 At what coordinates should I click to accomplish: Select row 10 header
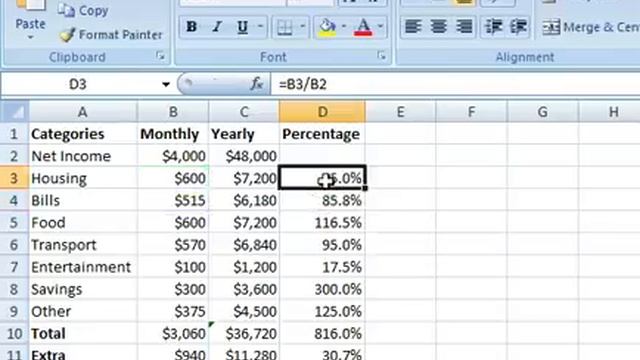(14, 333)
